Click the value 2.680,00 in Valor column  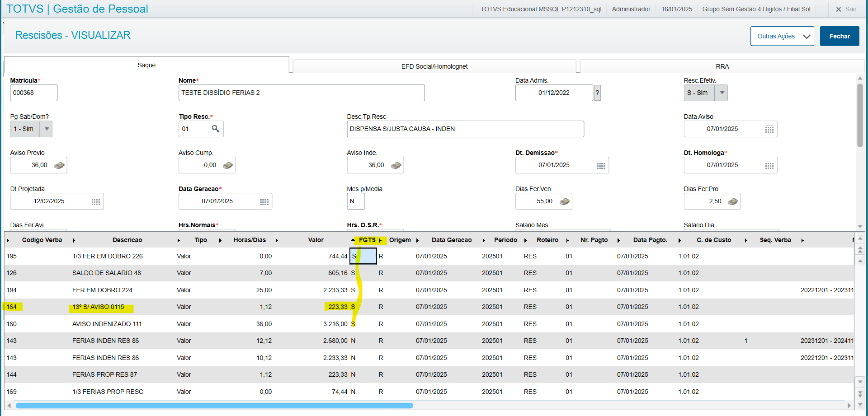335,341
